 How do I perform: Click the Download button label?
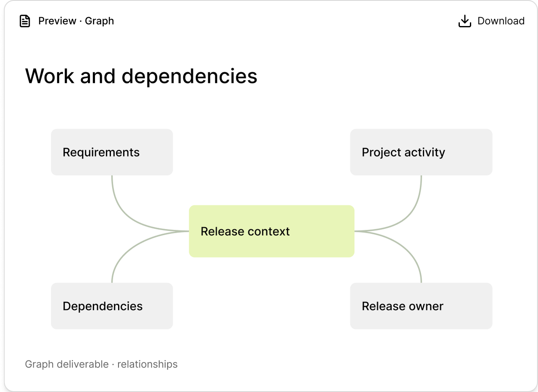pos(501,21)
